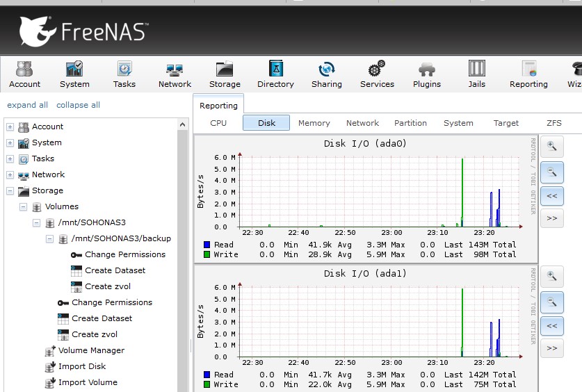Open Create Dataset under /mnt/SOHONAS3
Viewport: 582px width, 392px height.
pyautogui.click(x=102, y=318)
